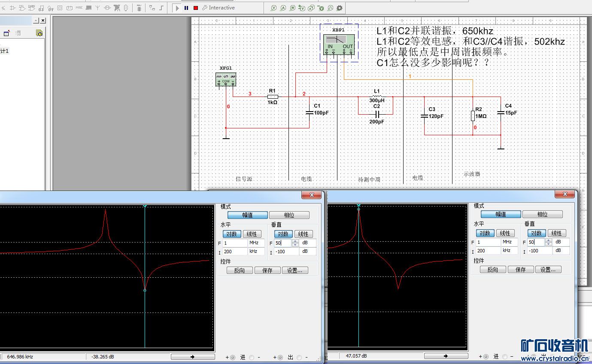Image resolution: width=592 pixels, height=364 pixels.
Task: Select the 1MΩ resistor R2
Action: 473,115
